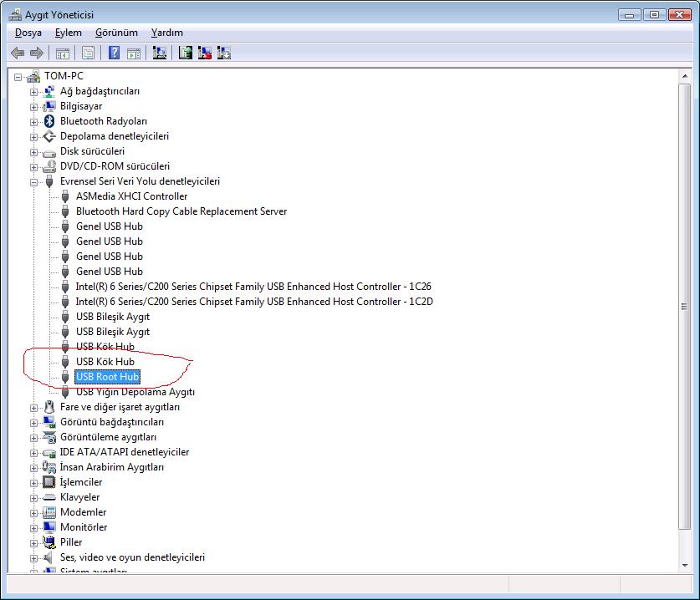The image size is (700, 600).
Task: Select Bluetooth Hard Copy Cable Replacement Server
Action: [181, 211]
